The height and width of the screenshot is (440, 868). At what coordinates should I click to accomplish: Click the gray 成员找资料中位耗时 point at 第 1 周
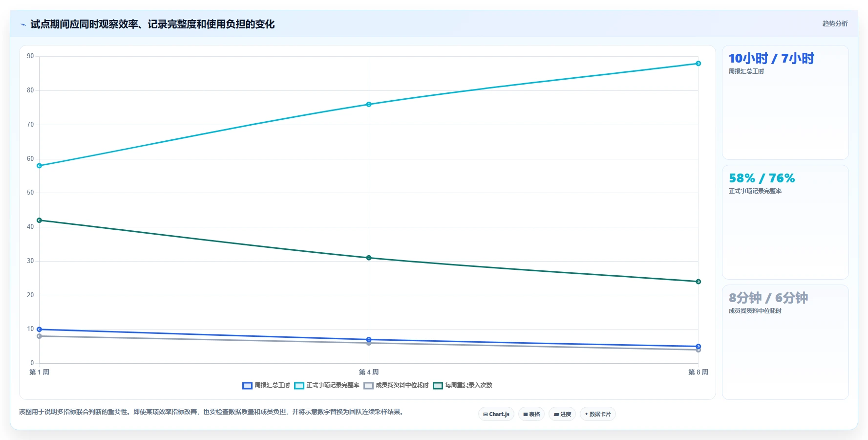point(40,336)
